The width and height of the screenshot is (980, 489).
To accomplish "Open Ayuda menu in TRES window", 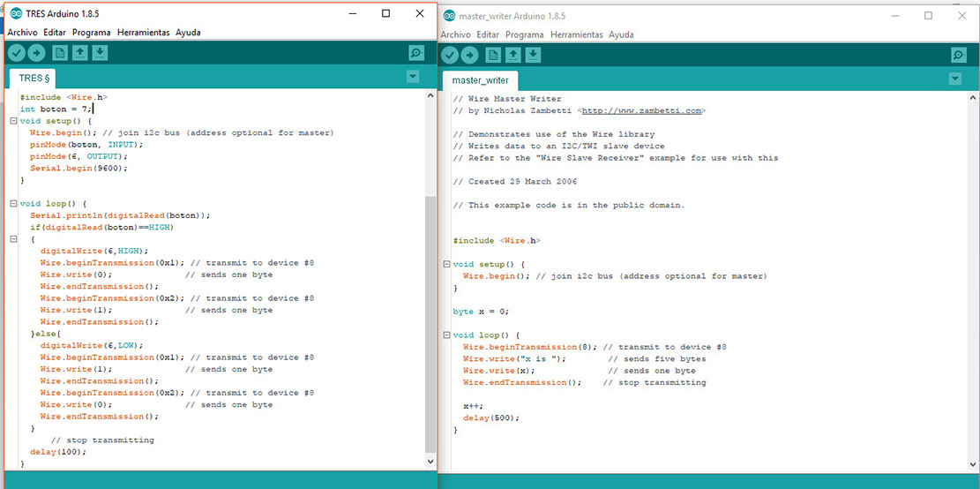I will click(x=188, y=33).
